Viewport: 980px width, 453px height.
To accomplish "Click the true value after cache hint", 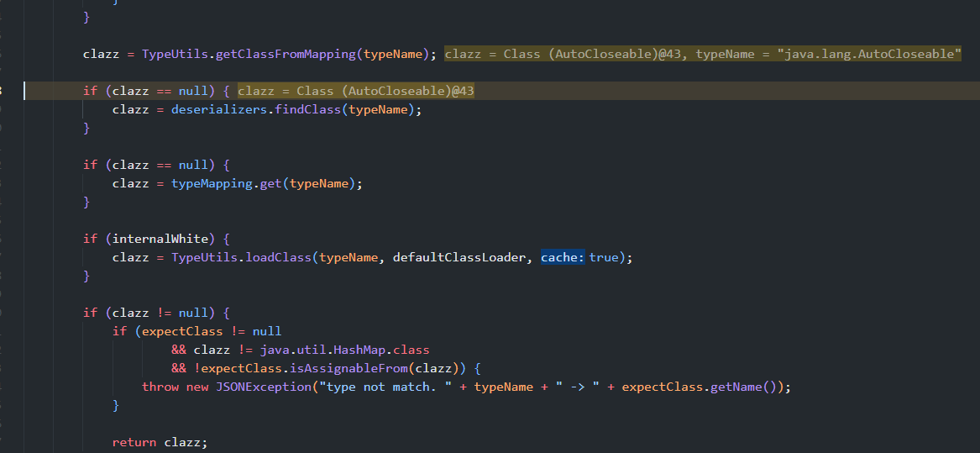I will [x=603, y=257].
